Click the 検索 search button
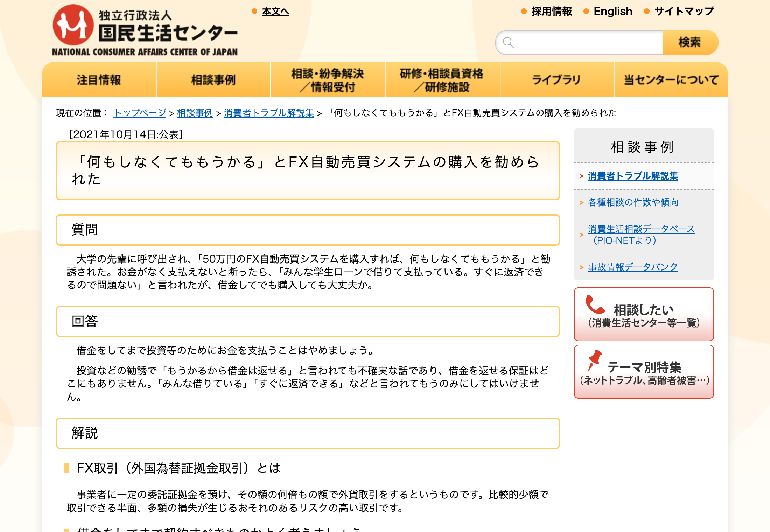The image size is (770, 532). [690, 42]
